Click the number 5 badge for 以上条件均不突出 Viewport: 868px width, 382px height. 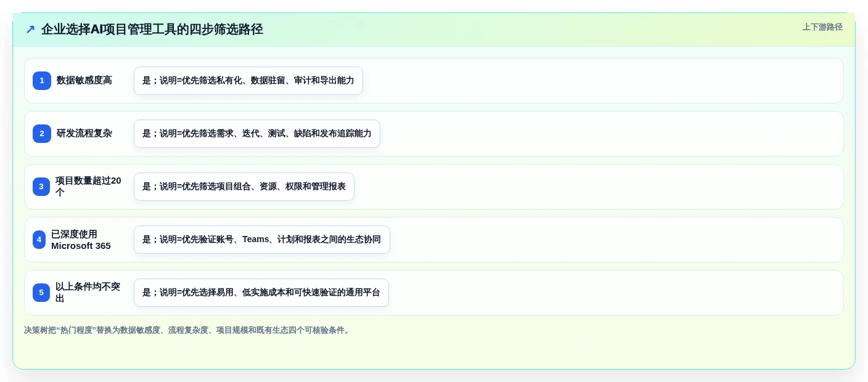[41, 293]
